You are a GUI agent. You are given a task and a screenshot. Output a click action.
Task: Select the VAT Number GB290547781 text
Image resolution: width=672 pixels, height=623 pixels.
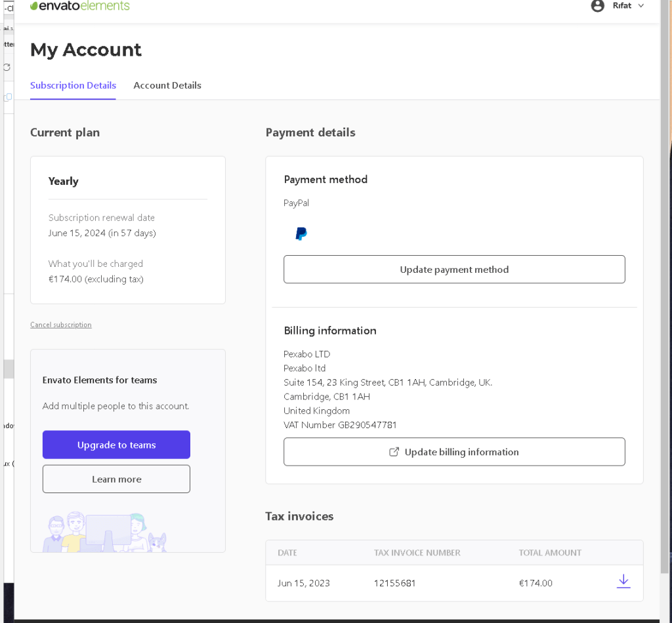pos(340,425)
